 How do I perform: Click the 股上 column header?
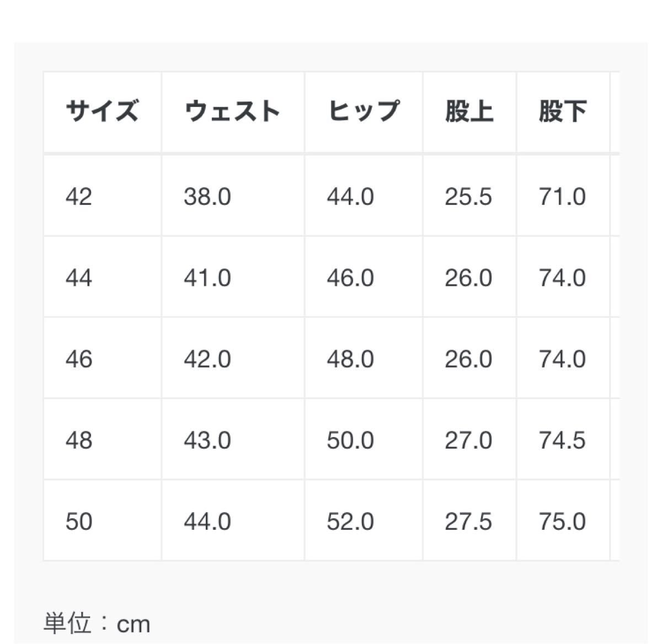(469, 111)
